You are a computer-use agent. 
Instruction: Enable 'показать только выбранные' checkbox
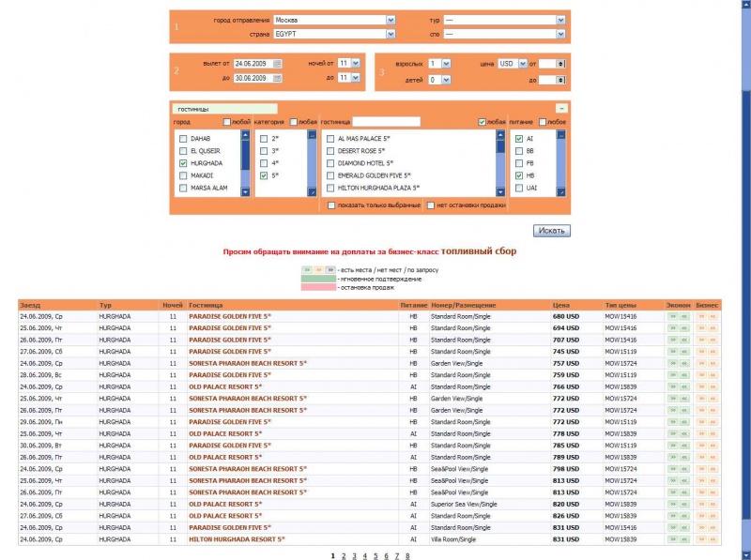coord(331,204)
